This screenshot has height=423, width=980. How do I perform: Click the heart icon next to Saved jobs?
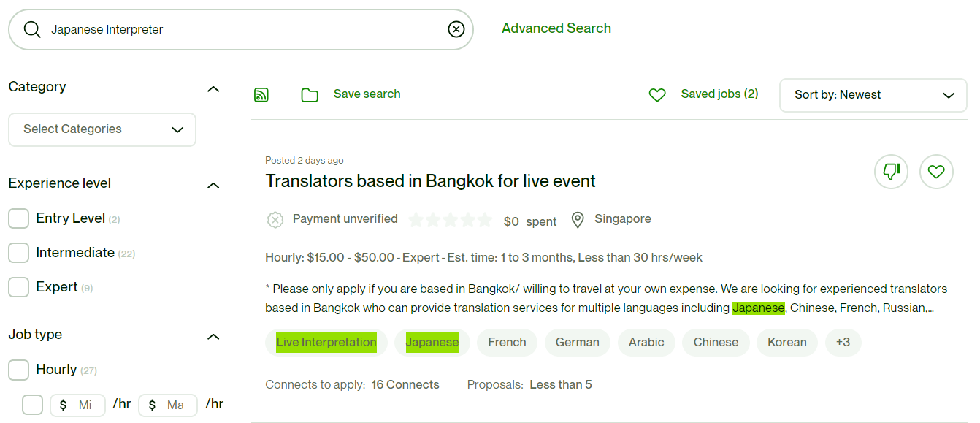(657, 95)
